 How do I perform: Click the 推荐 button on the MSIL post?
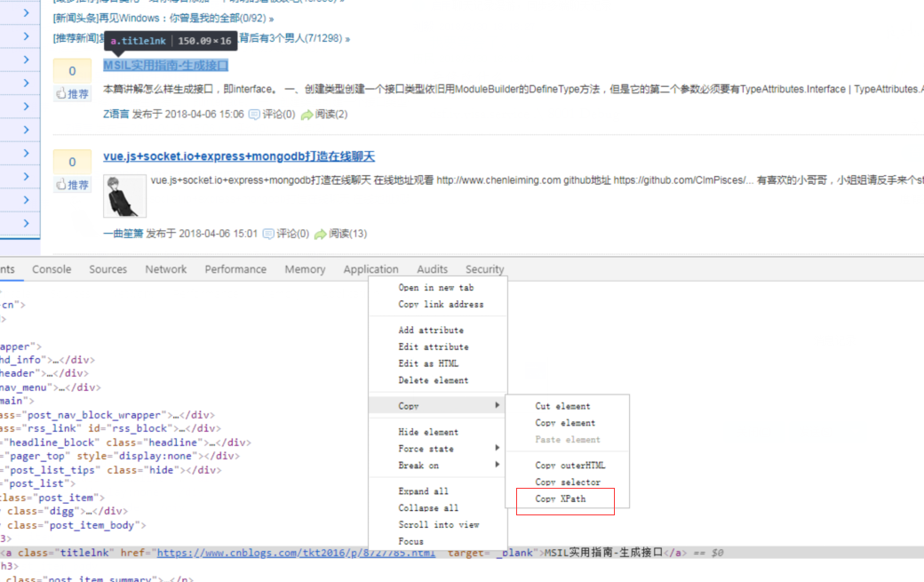click(x=73, y=93)
